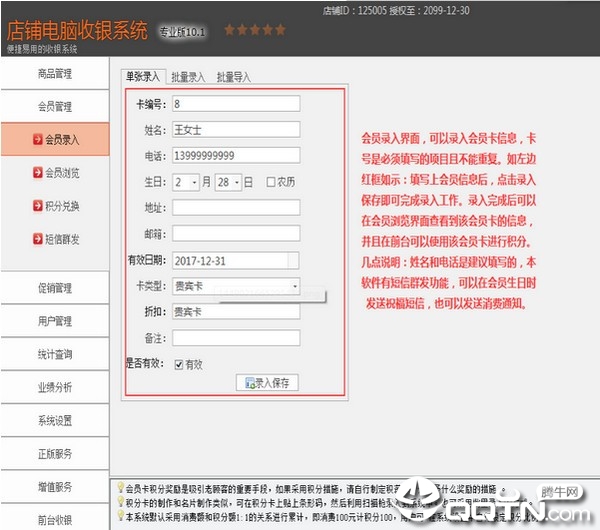
Task: Select the 短信群发 submenu item
Action: (x=57, y=239)
